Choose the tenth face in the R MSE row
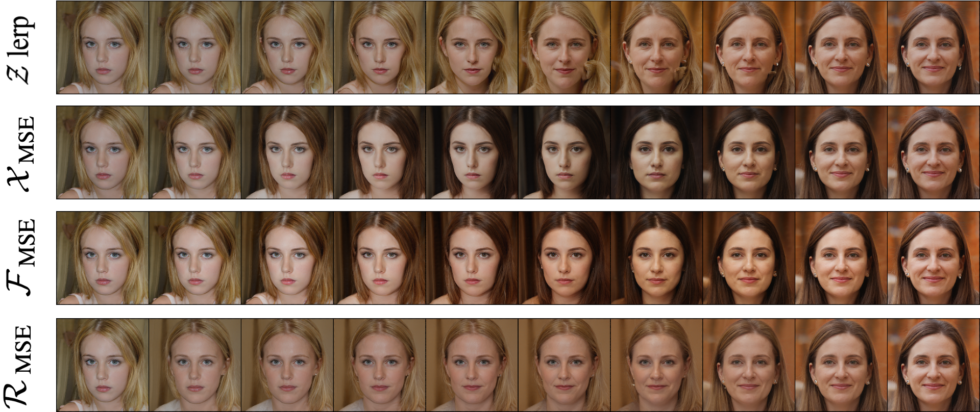 click(934, 365)
